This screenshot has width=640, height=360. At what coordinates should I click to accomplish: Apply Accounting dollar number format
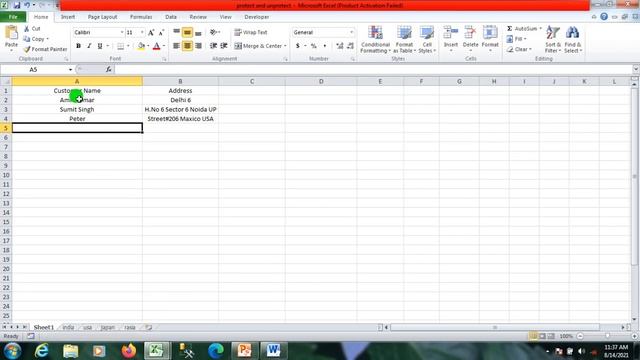pyautogui.click(x=298, y=46)
